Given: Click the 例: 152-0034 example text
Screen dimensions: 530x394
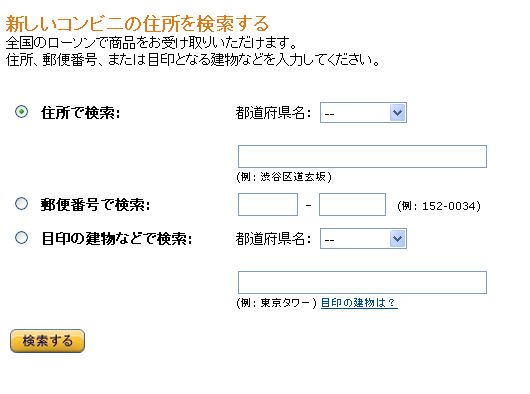Looking at the screenshot, I should click(x=439, y=206).
